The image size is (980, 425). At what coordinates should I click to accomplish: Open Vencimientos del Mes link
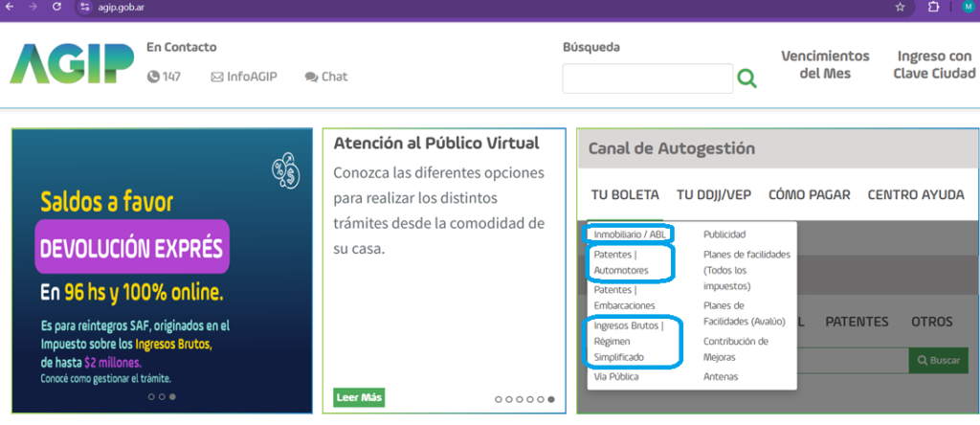(x=825, y=64)
